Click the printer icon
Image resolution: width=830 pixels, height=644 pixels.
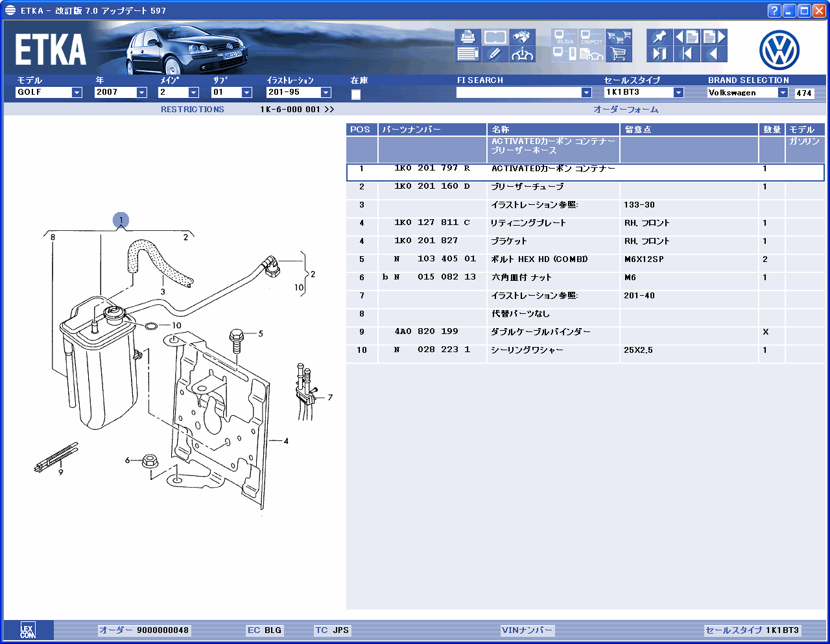click(x=468, y=37)
